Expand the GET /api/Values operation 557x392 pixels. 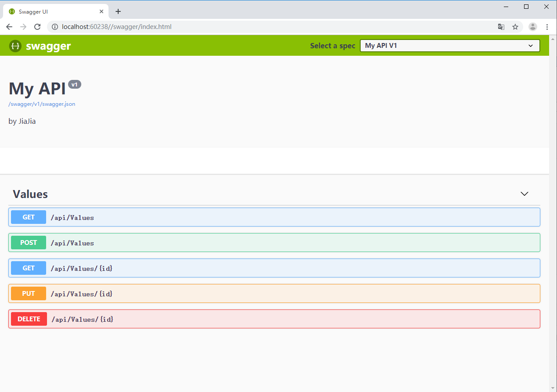tap(274, 217)
